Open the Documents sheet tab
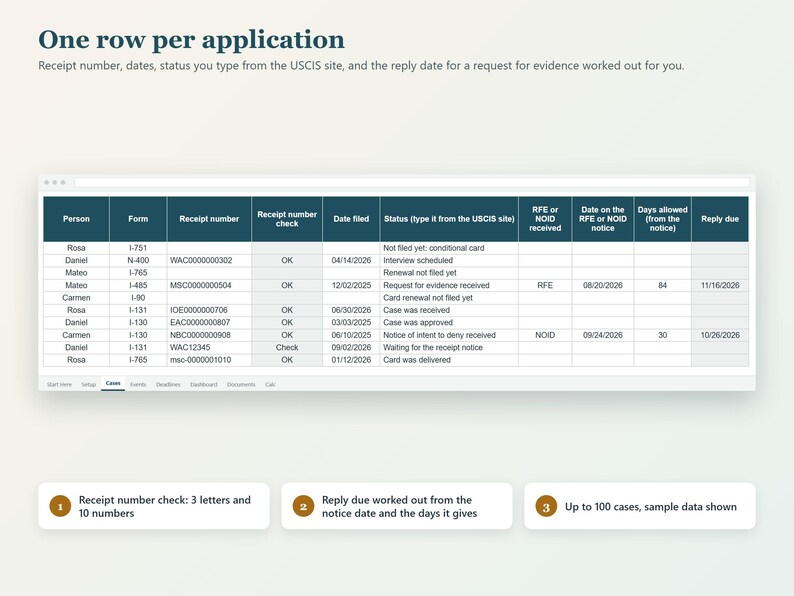This screenshot has width=794, height=596. (x=241, y=384)
